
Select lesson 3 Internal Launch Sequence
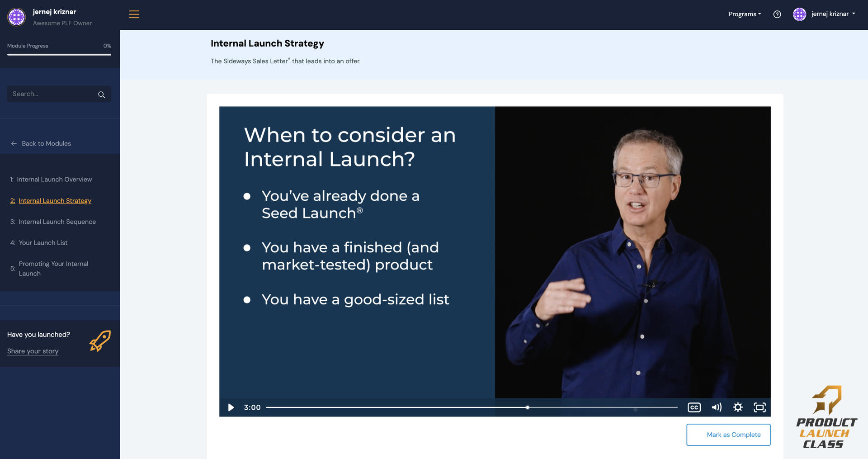(57, 222)
